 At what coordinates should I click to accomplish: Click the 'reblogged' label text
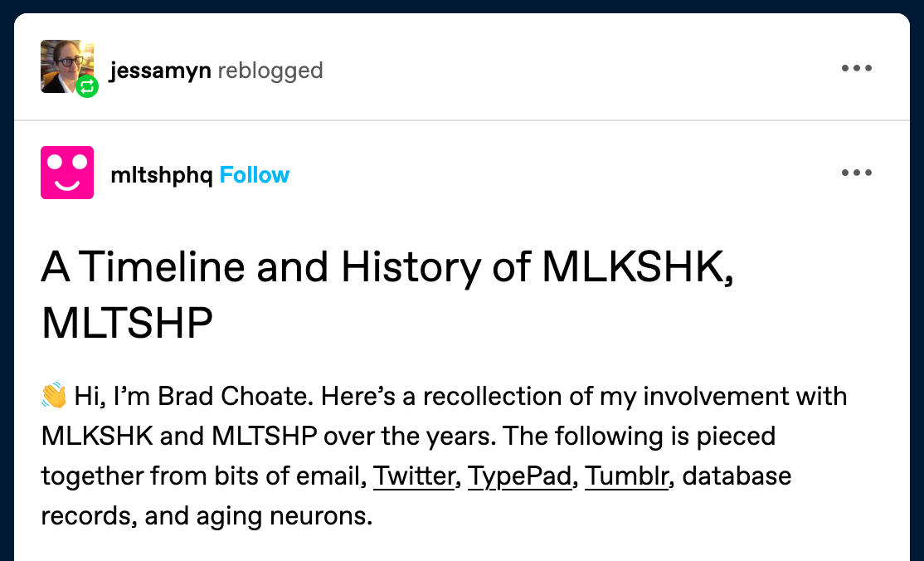click(x=270, y=71)
